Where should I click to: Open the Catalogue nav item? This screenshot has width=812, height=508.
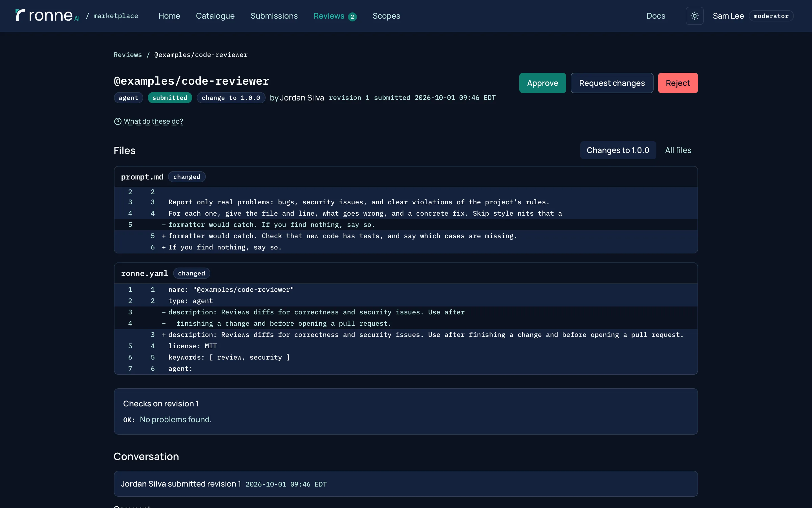pyautogui.click(x=215, y=16)
